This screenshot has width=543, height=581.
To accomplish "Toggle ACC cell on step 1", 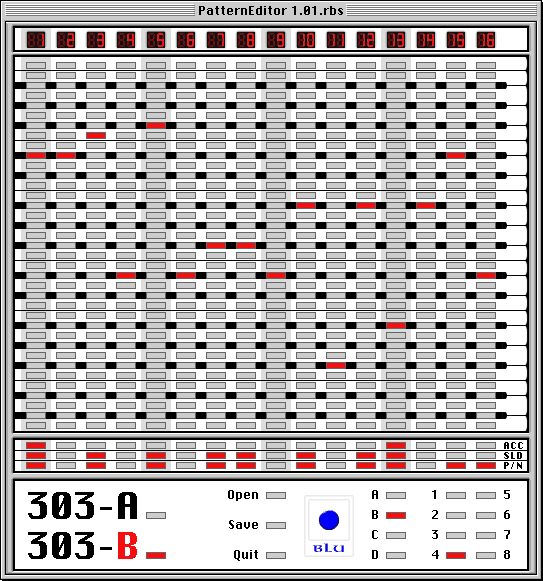I will click(x=36, y=445).
